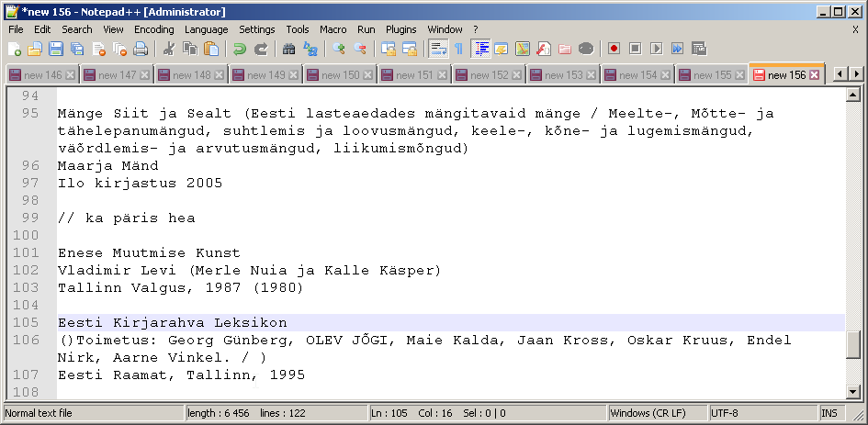The width and height of the screenshot is (868, 425).
Task: Open the Window menu
Action: [445, 29]
